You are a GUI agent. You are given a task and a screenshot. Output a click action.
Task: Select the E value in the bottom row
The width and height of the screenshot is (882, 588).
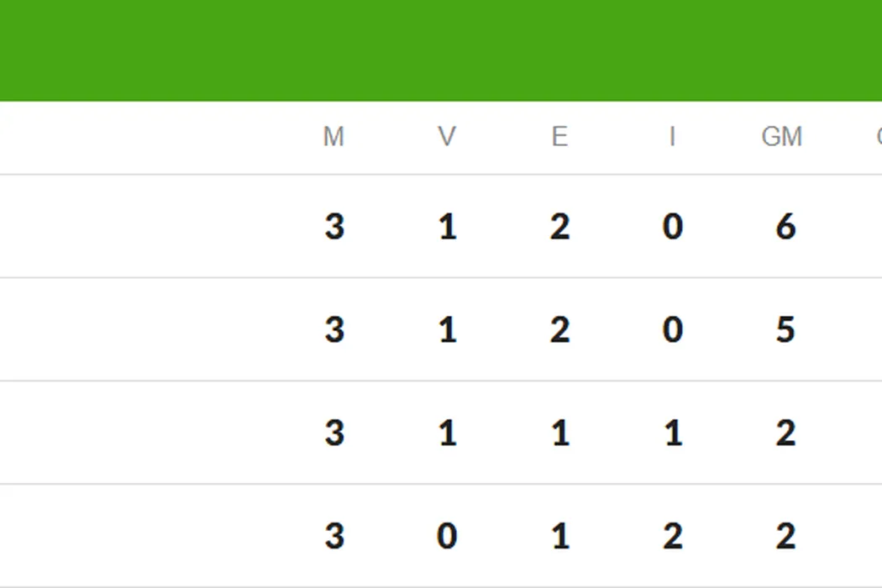559,536
